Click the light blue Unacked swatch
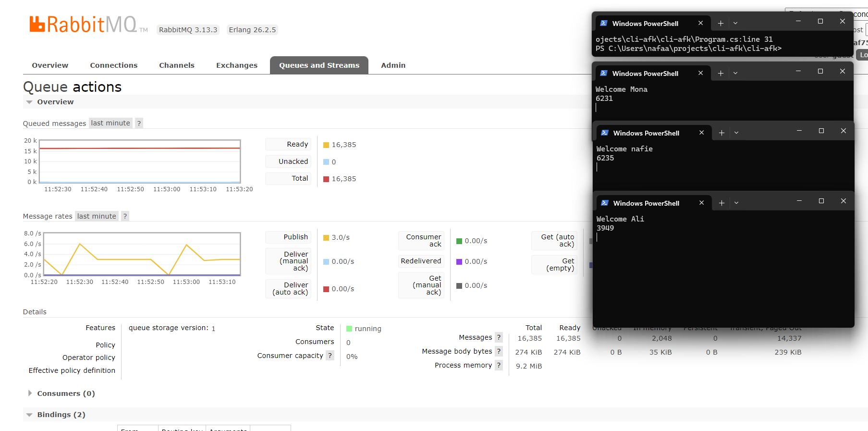Viewport: 868px width, 431px height. pos(326,162)
